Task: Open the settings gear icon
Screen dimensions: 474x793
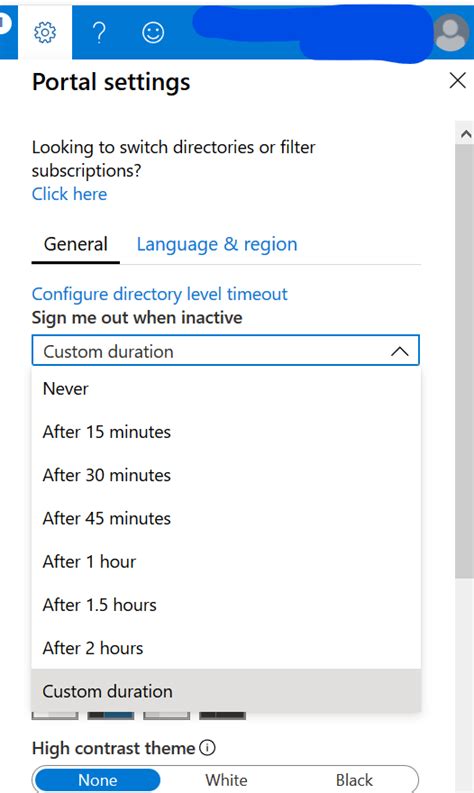Action: click(45, 33)
